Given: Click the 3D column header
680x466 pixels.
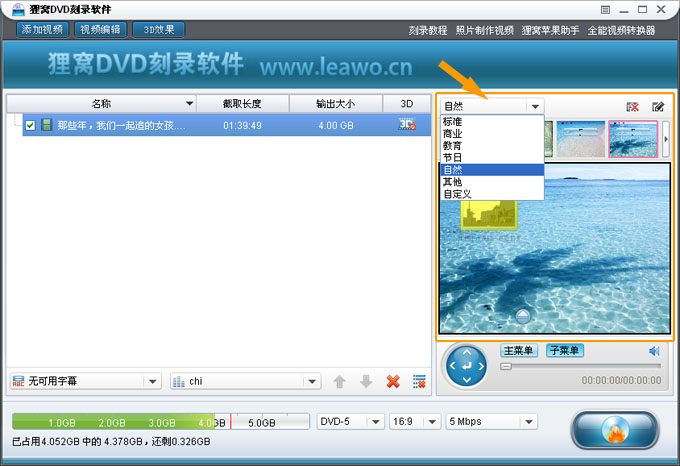Looking at the screenshot, I should (407, 104).
